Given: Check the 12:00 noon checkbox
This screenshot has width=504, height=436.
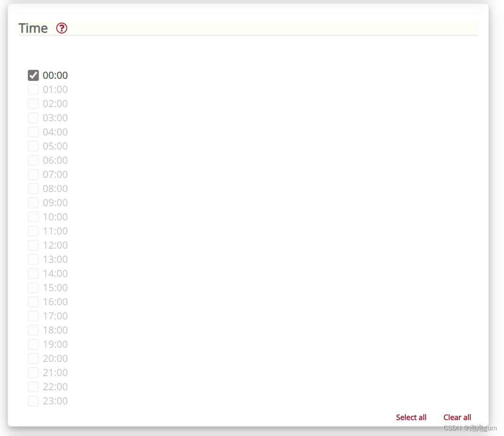Looking at the screenshot, I should point(33,245).
